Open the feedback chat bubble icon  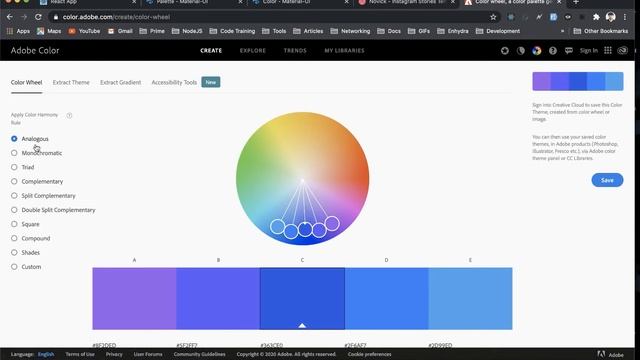(569, 51)
